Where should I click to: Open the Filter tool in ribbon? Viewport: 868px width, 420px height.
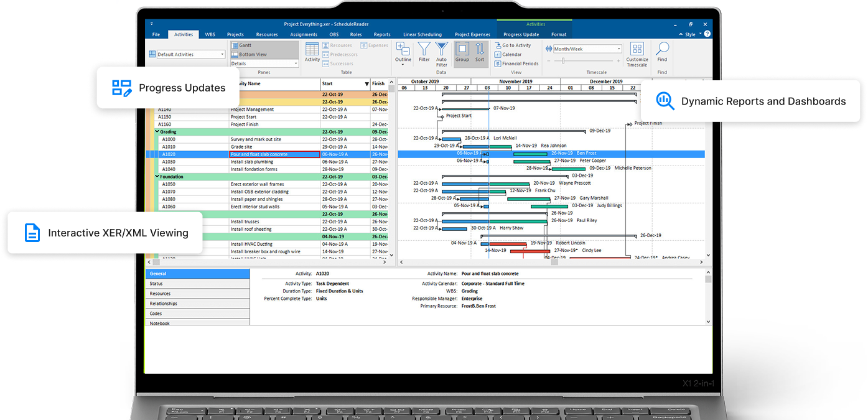[x=424, y=52]
